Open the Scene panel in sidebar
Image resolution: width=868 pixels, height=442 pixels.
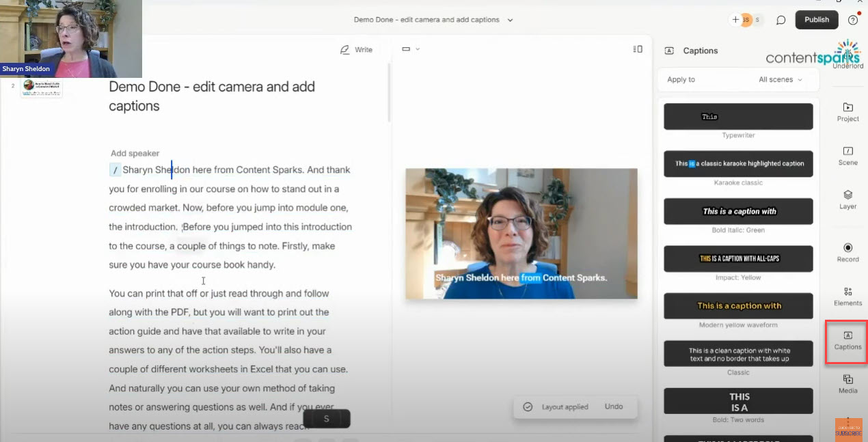(x=847, y=155)
